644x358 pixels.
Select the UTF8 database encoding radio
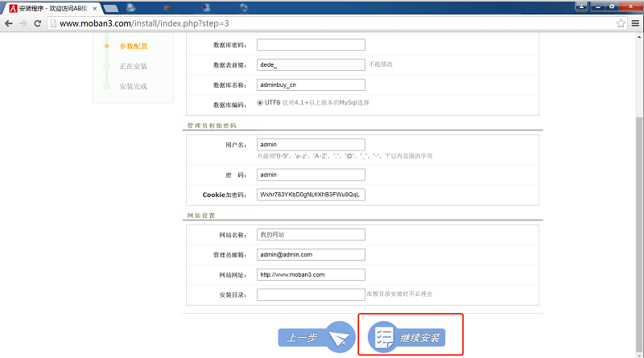click(x=260, y=103)
